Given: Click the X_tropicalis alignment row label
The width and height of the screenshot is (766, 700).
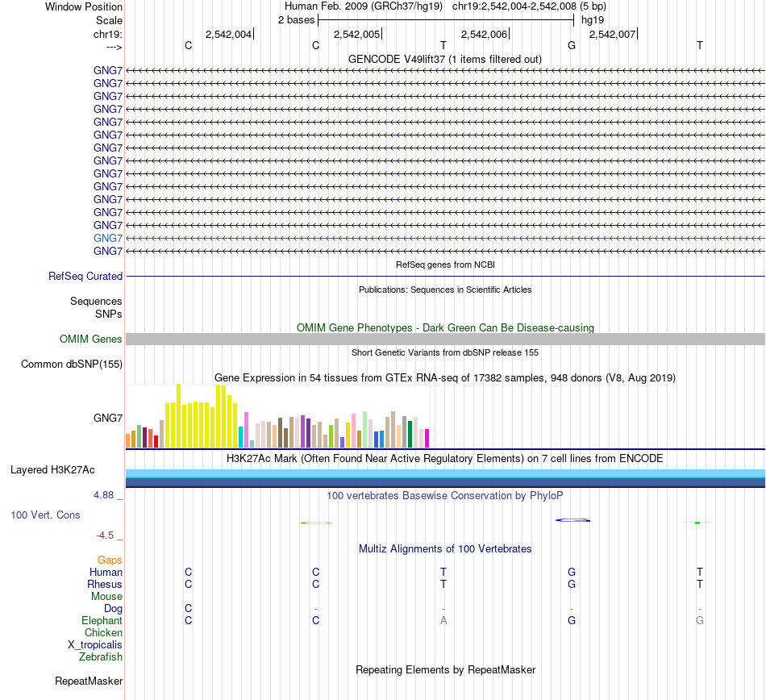Looking at the screenshot, I should coord(95,645).
